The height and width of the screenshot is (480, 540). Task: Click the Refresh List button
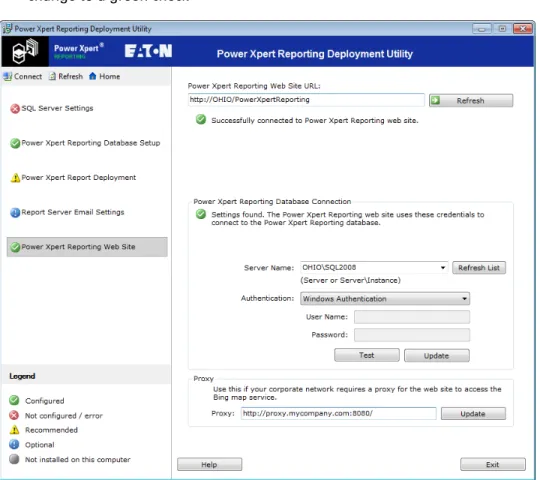coord(479,268)
